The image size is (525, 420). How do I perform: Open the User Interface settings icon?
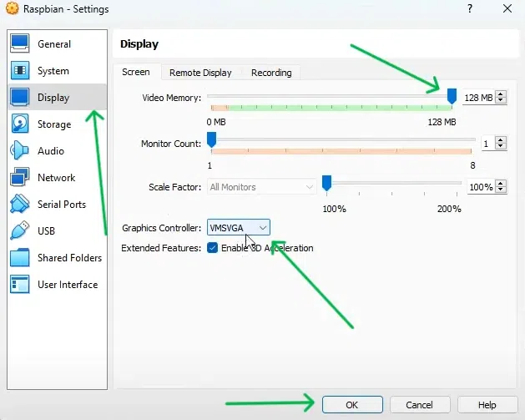pyautogui.click(x=21, y=285)
